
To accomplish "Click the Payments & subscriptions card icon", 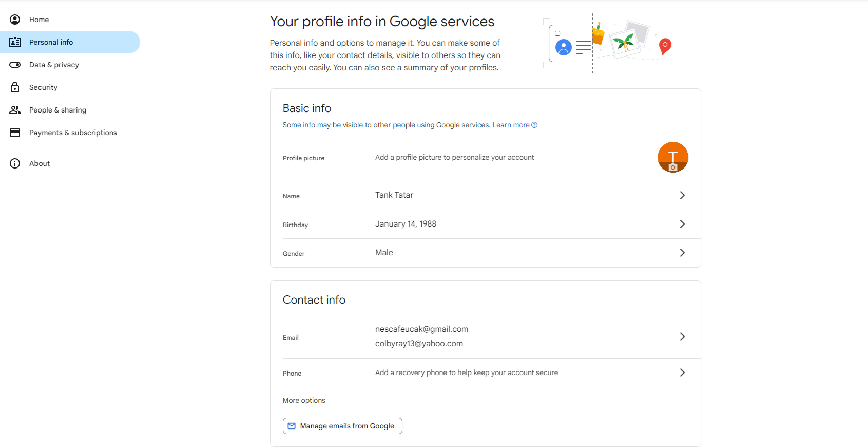I will pyautogui.click(x=15, y=133).
